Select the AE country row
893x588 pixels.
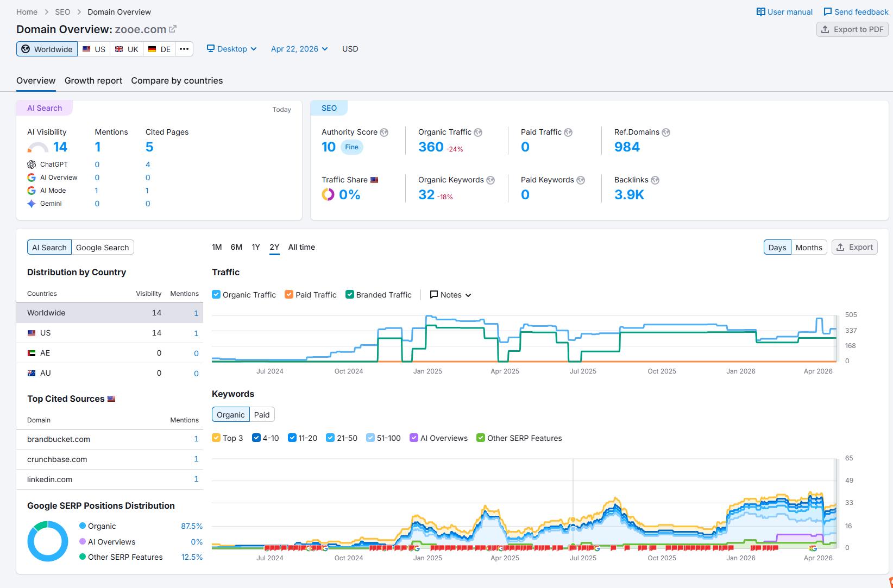click(110, 353)
